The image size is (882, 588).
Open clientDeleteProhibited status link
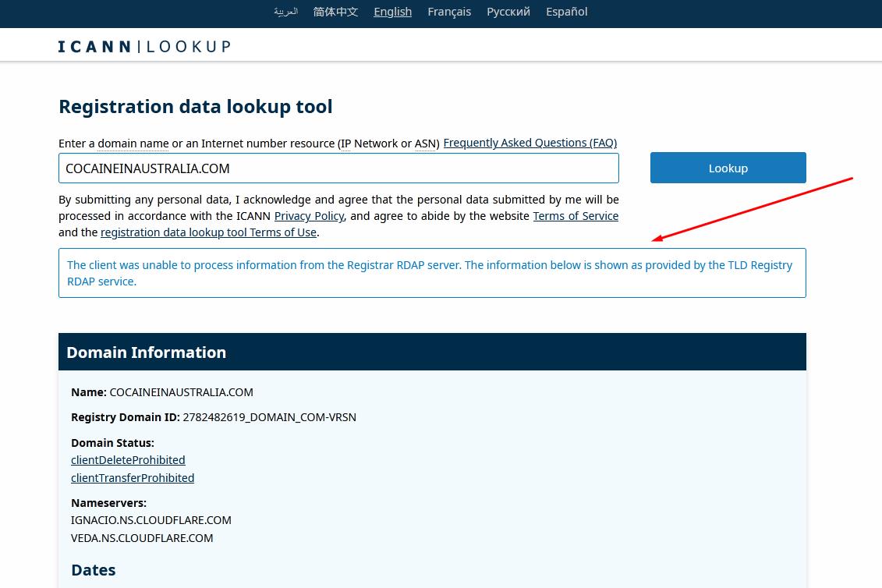point(128,460)
